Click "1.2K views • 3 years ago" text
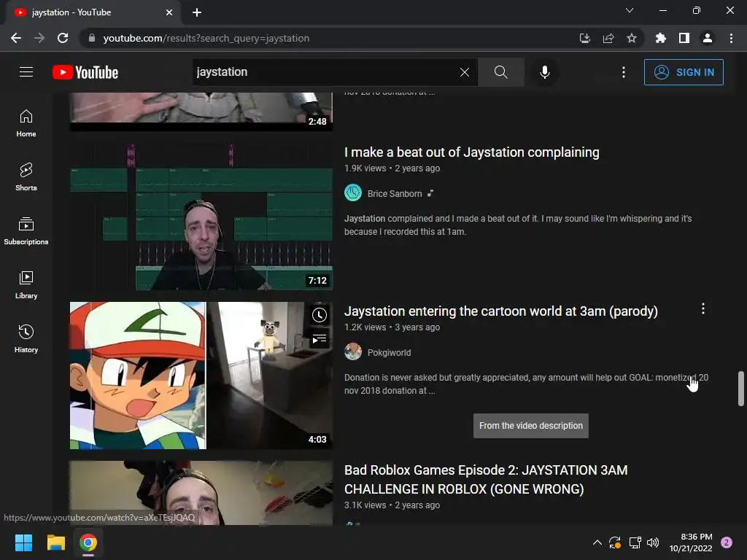747x560 pixels. [x=392, y=327]
